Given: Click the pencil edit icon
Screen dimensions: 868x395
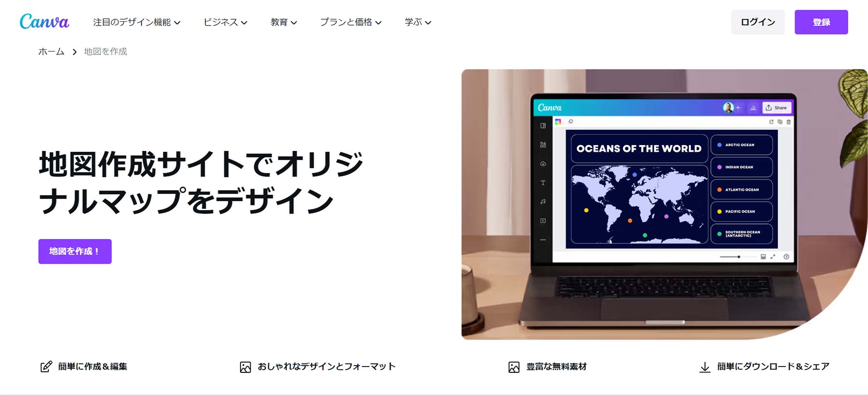Looking at the screenshot, I should [x=46, y=367].
